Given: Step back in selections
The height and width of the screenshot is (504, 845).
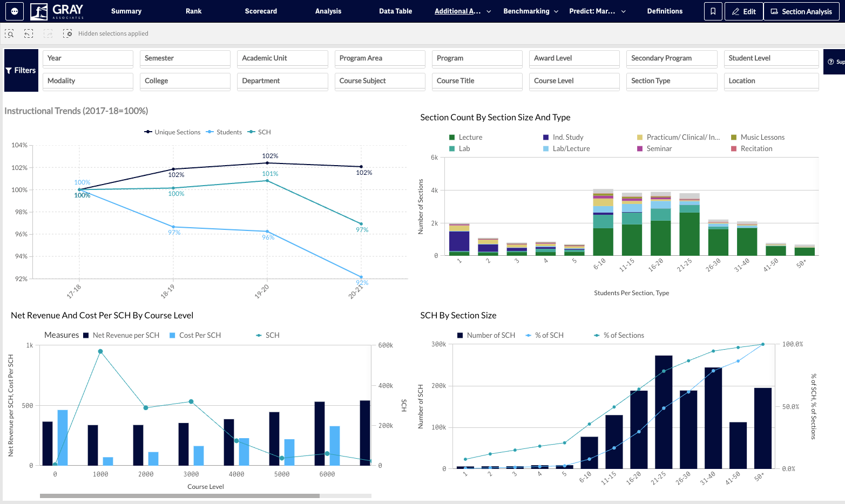Looking at the screenshot, I should click(x=29, y=33).
